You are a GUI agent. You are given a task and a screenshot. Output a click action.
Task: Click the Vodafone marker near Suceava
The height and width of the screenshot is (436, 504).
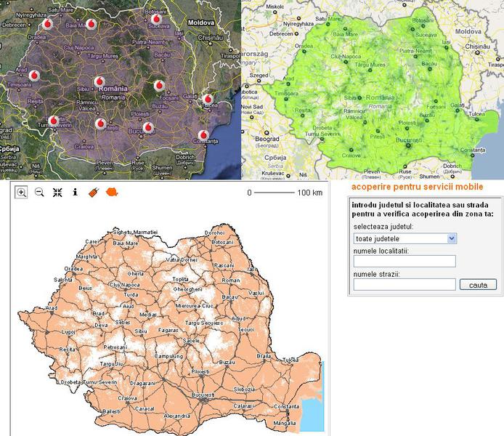[155, 17]
